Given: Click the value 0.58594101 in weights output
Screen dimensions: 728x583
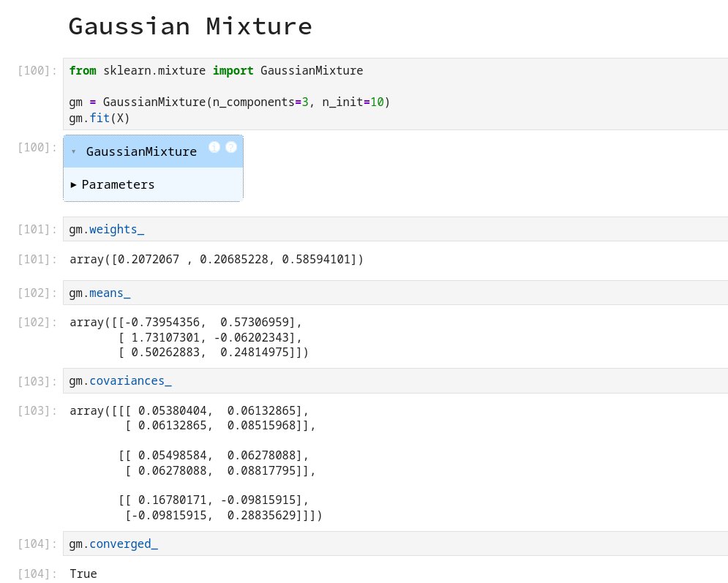Looking at the screenshot, I should pos(316,259).
